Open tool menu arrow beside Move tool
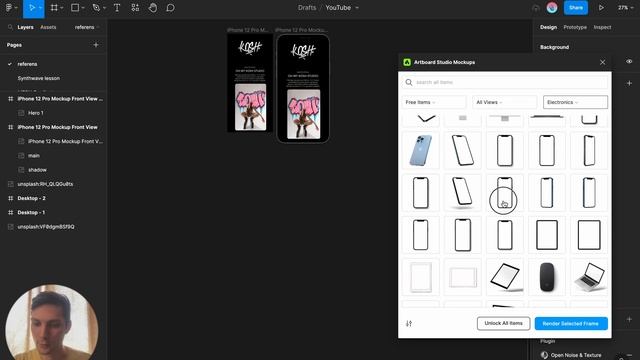 tap(40, 8)
